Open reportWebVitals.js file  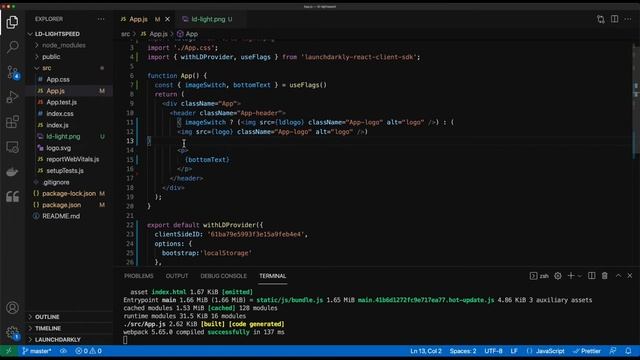click(x=73, y=159)
